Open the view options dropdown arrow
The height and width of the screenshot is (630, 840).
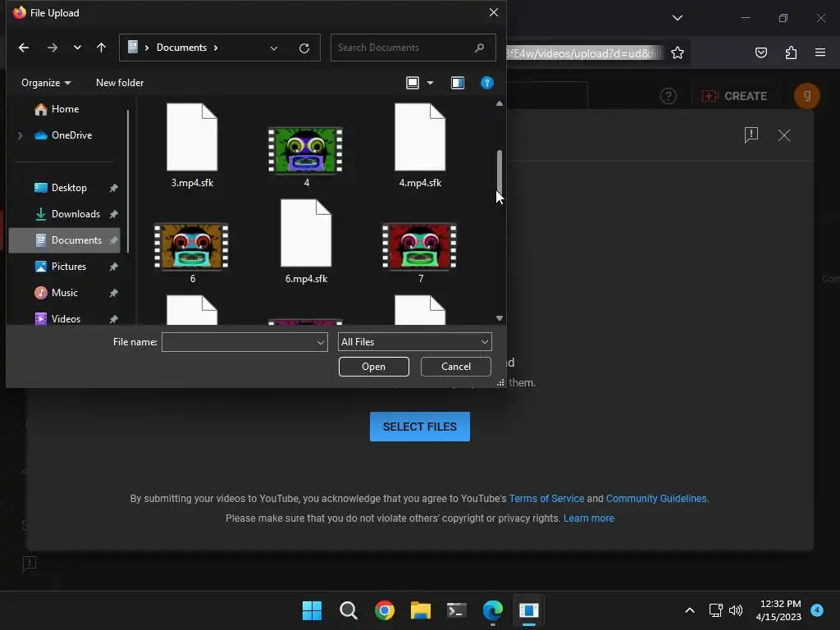pos(430,83)
